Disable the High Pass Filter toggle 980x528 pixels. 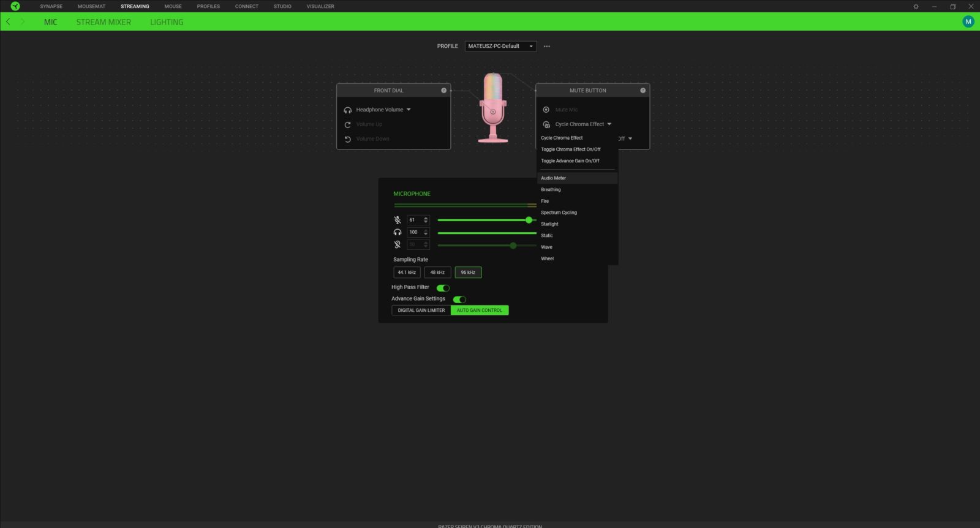[x=443, y=288]
